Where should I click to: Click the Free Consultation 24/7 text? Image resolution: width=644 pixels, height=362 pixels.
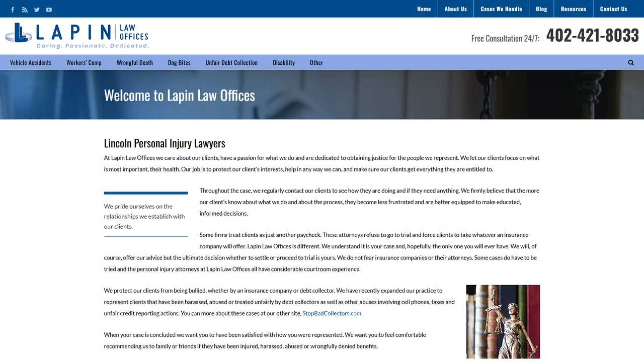tap(505, 38)
